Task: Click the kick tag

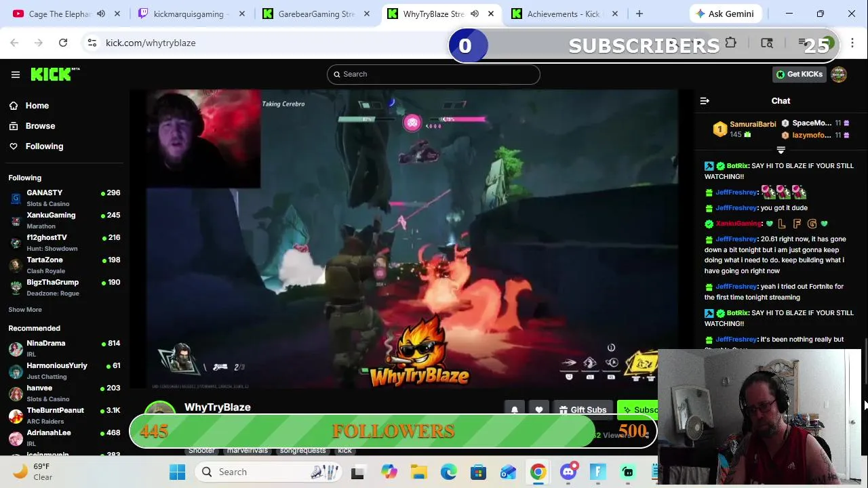Action: (344, 451)
